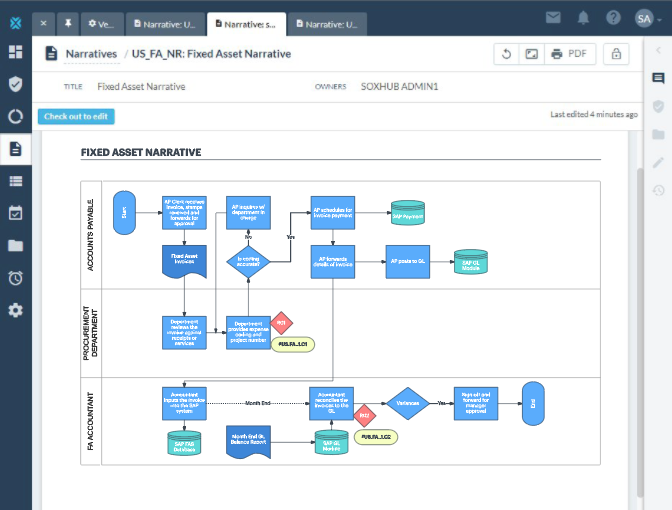Open the pencil edit icon in right panel

pos(659,162)
